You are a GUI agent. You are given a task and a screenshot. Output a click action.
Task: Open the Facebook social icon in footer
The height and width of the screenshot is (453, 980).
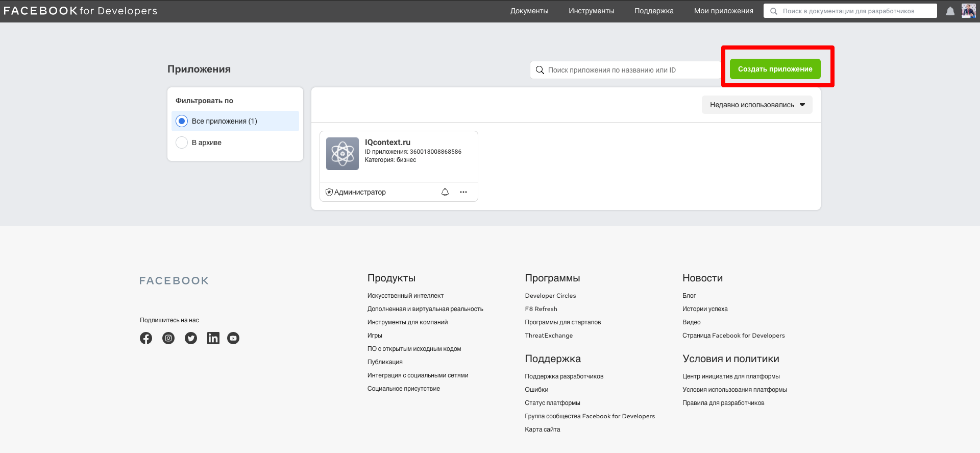pyautogui.click(x=146, y=338)
